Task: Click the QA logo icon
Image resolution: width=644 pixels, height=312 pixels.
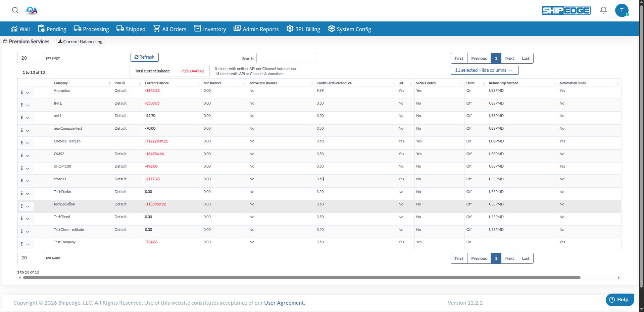Action: point(32,10)
